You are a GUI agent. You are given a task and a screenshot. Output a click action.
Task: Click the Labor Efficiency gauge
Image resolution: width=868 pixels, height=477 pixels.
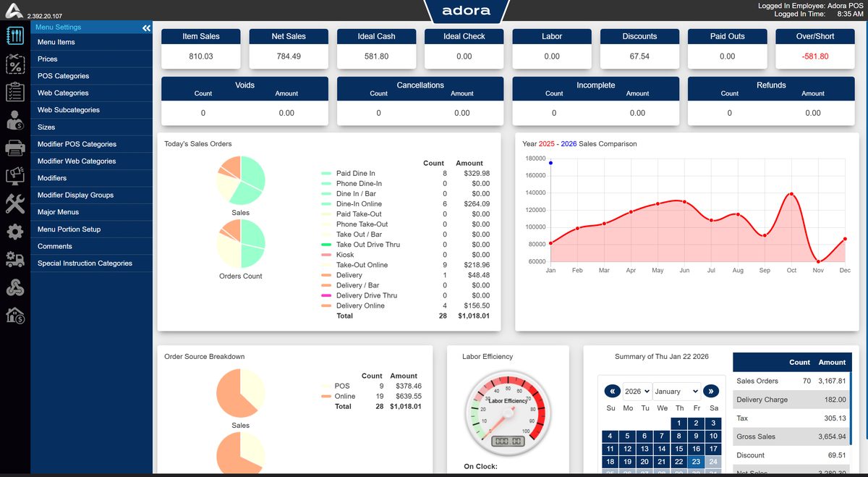pos(506,413)
